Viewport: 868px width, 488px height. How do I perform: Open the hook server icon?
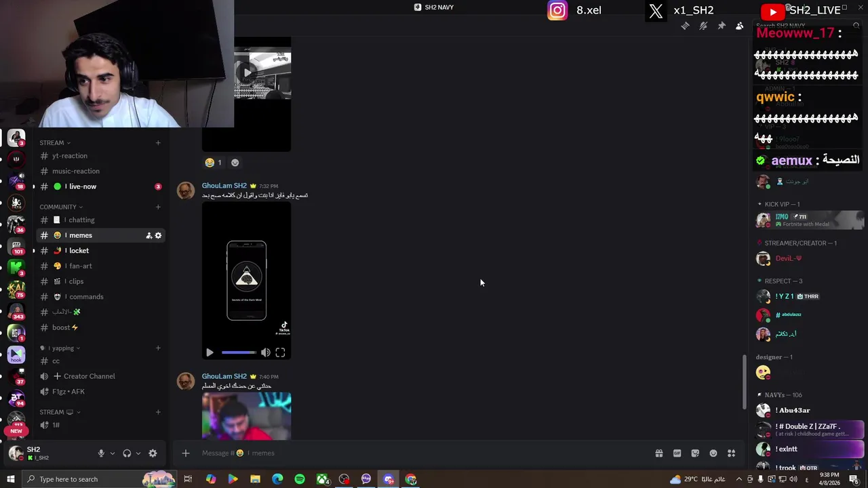(16, 354)
